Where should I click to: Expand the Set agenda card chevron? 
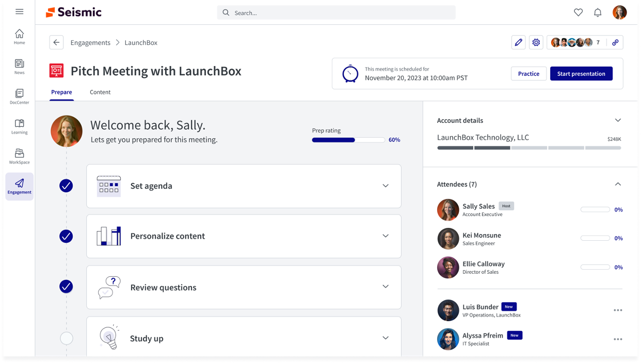(x=386, y=186)
